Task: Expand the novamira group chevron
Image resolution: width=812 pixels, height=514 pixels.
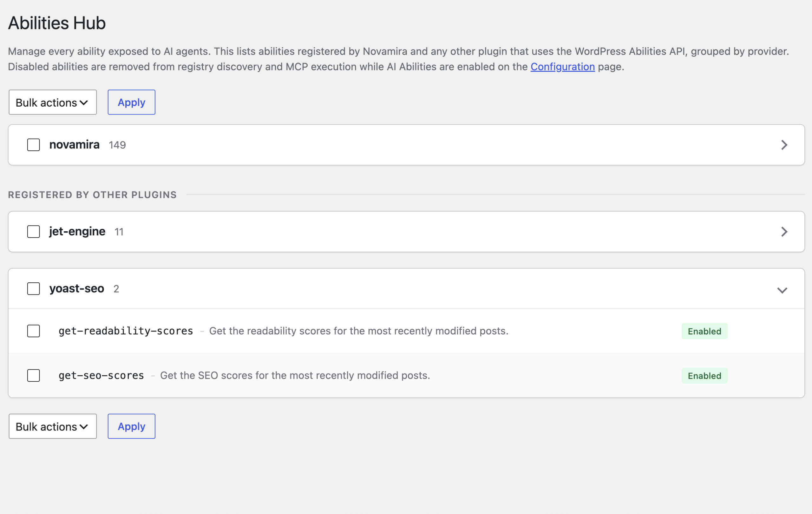Action: 784,145
